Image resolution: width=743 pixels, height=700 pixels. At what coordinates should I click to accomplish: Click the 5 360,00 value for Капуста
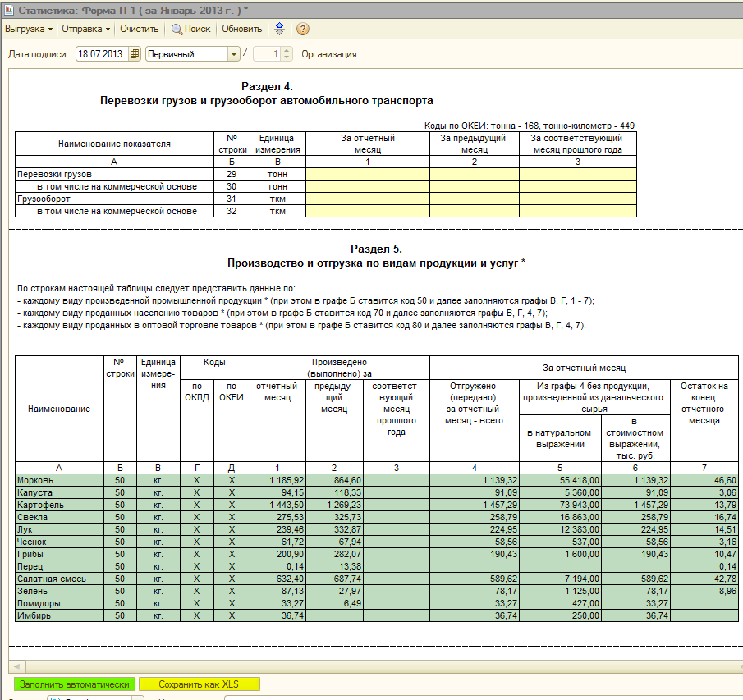click(560, 492)
